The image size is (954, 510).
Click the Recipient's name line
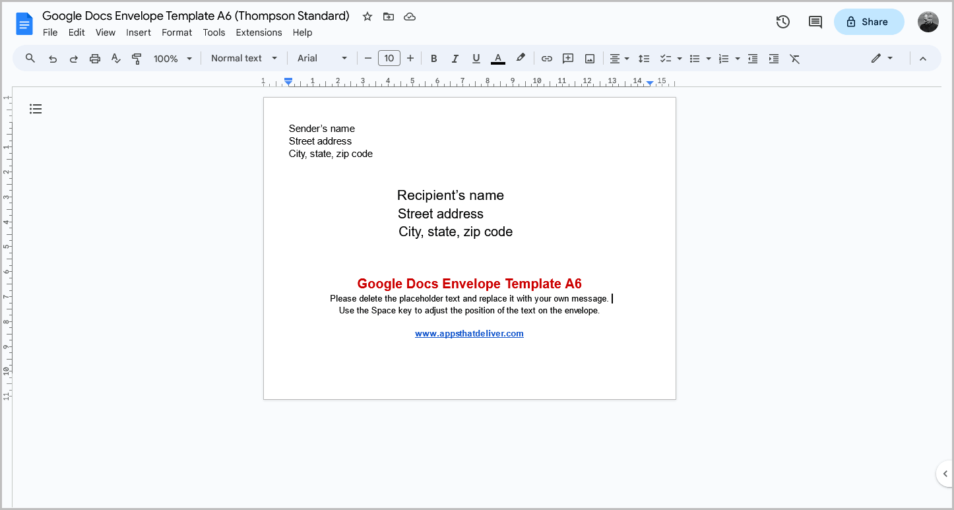(450, 195)
